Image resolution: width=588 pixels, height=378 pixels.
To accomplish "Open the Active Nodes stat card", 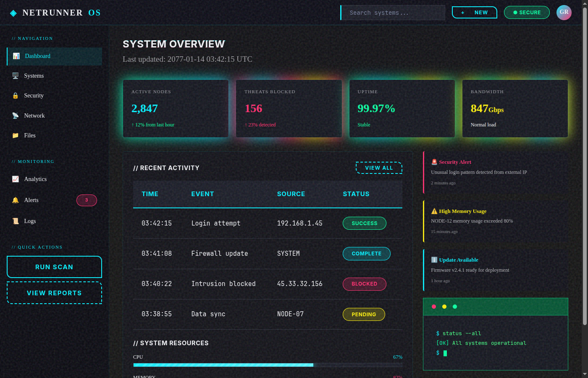I will [176, 108].
